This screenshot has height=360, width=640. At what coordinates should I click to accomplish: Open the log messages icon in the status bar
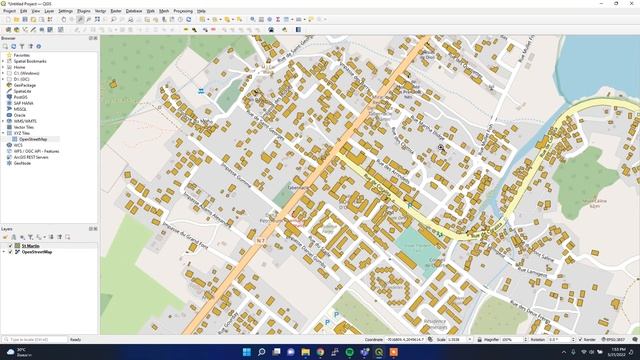pos(635,340)
